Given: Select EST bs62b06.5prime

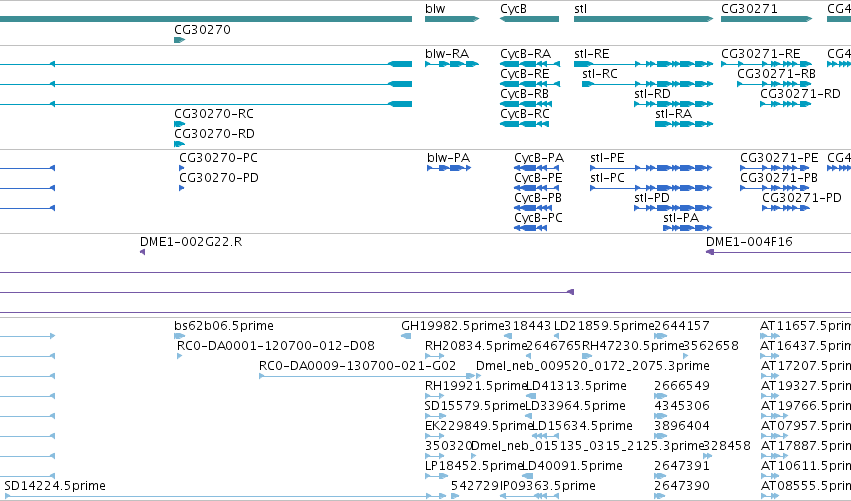Looking at the screenshot, I should pos(224,326).
